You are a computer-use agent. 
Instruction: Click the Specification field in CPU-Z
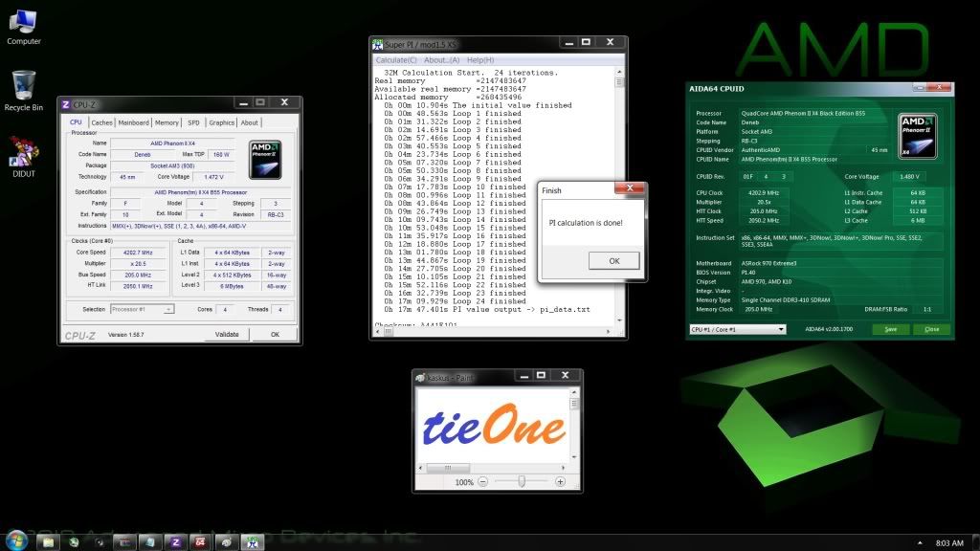coord(201,192)
